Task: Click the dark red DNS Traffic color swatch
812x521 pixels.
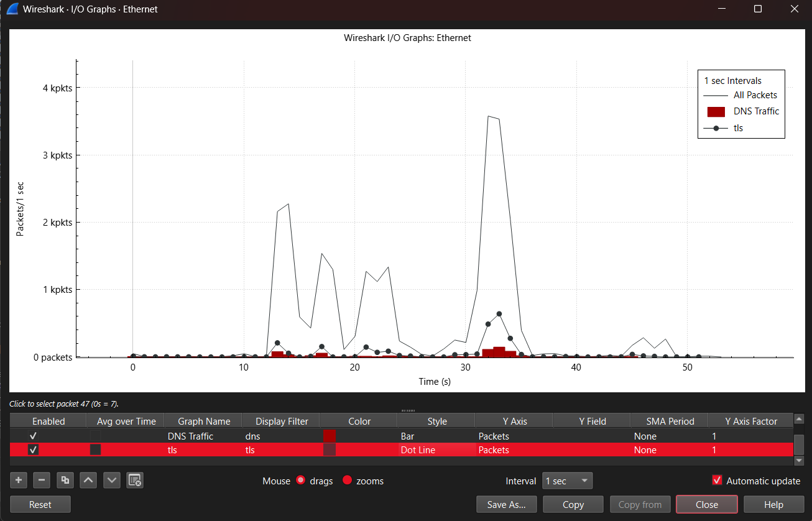Action: (x=329, y=436)
